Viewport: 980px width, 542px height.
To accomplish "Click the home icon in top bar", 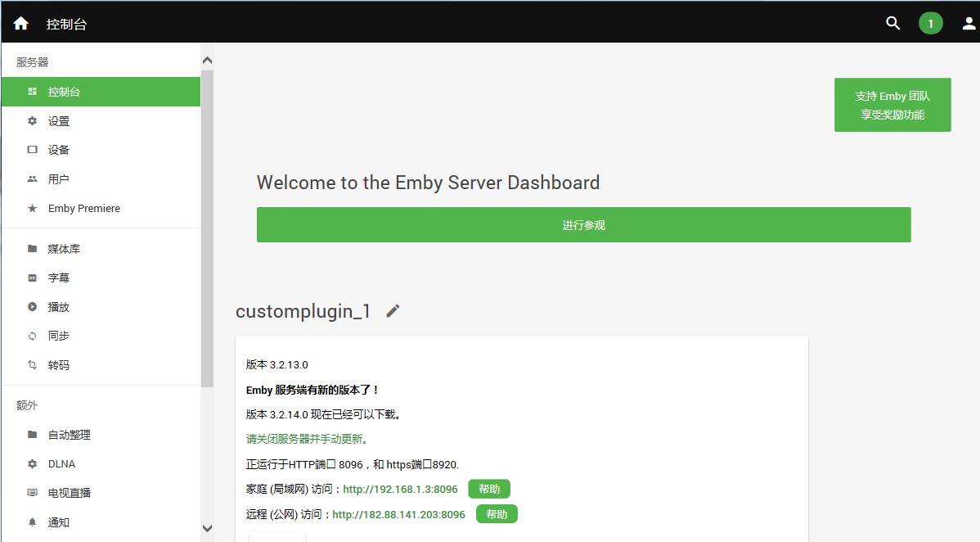I will tap(20, 23).
